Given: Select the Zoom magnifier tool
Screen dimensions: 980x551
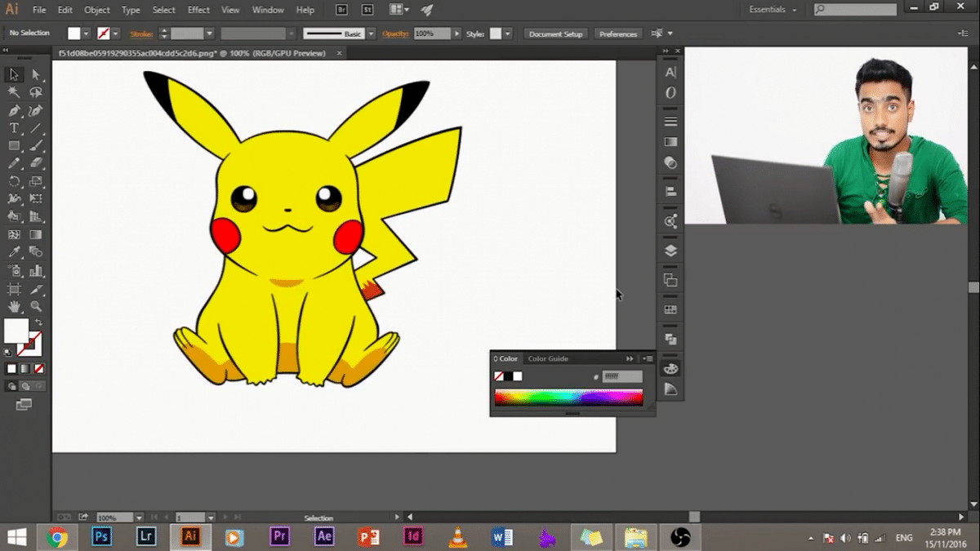Looking at the screenshot, I should pos(36,307).
